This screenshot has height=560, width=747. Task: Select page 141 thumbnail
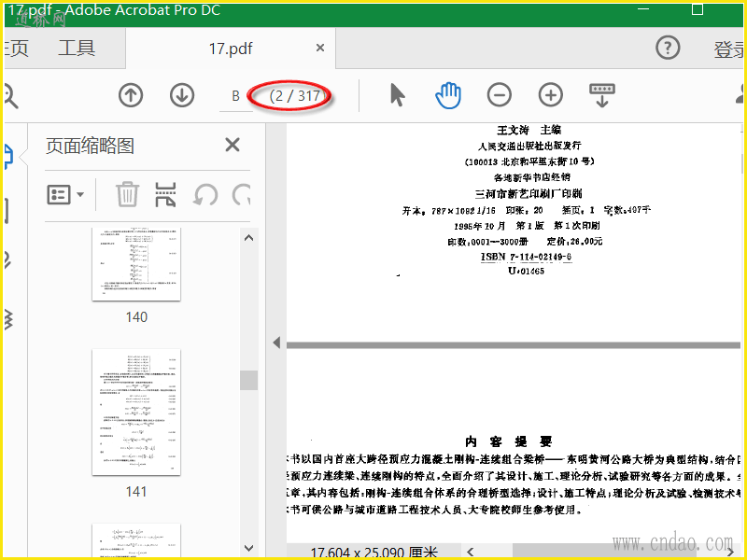(x=136, y=412)
